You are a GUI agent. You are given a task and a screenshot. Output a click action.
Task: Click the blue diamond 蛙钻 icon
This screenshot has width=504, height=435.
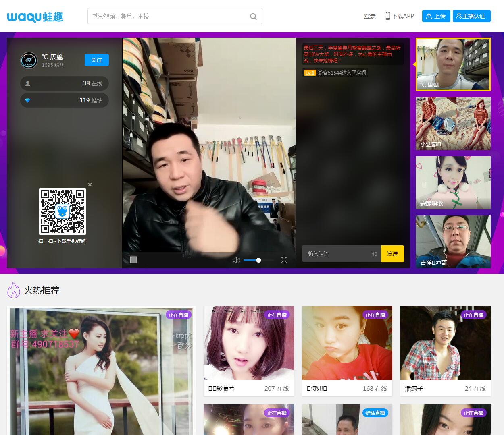point(27,100)
